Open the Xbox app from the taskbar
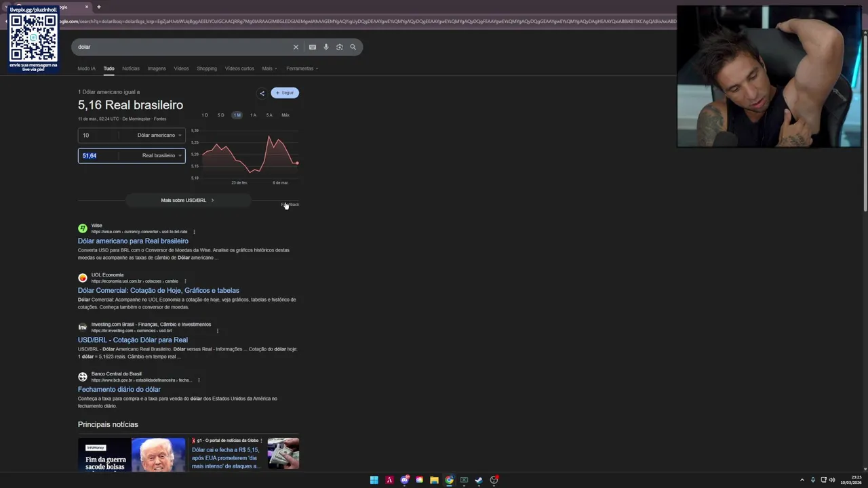868x488 pixels. point(464,480)
